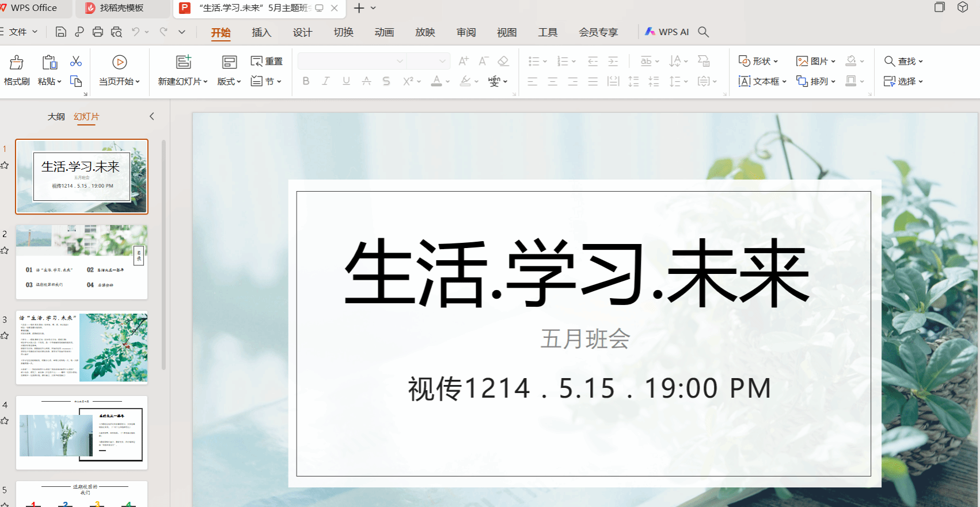This screenshot has width=980, height=507.
Task: Expand the Shapes (形状) dropdown
Action: [759, 62]
